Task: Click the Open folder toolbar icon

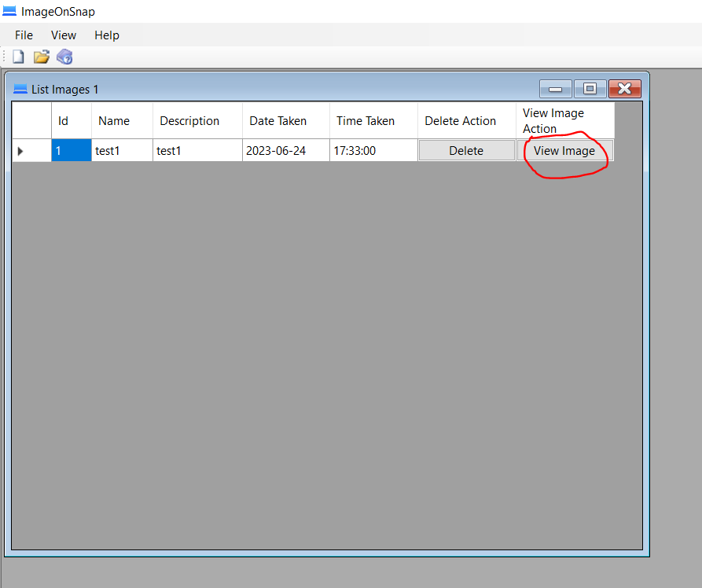Action: [41, 57]
